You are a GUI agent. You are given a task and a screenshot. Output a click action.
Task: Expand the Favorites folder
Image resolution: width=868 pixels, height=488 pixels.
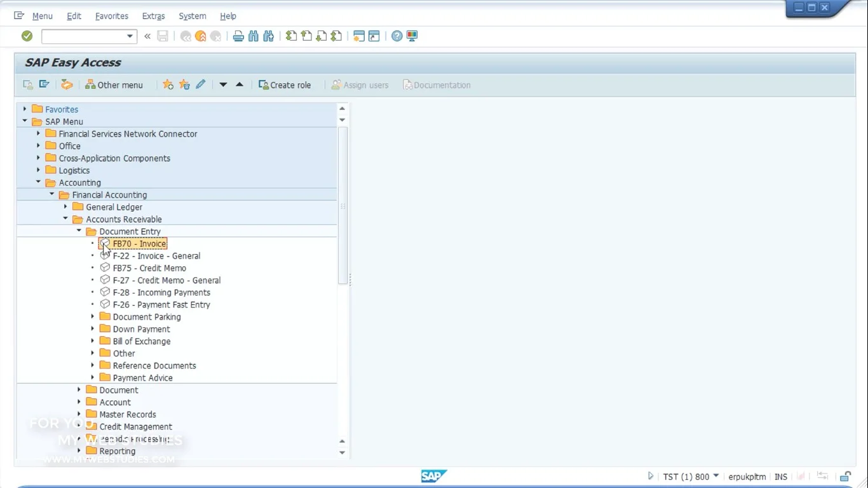tap(25, 109)
